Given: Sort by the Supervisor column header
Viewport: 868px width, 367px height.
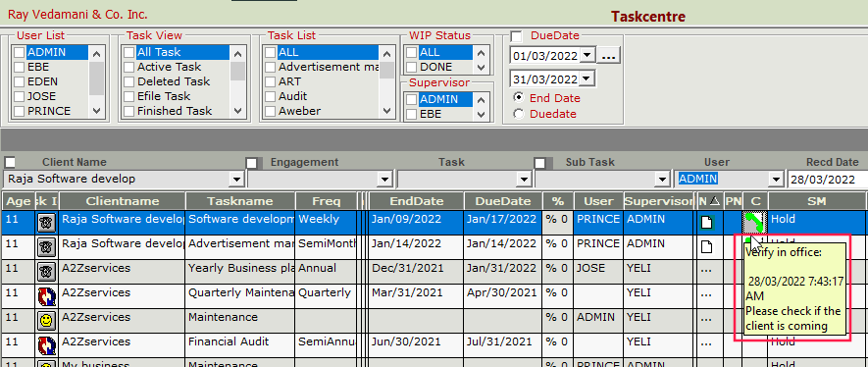Looking at the screenshot, I should point(659,201).
